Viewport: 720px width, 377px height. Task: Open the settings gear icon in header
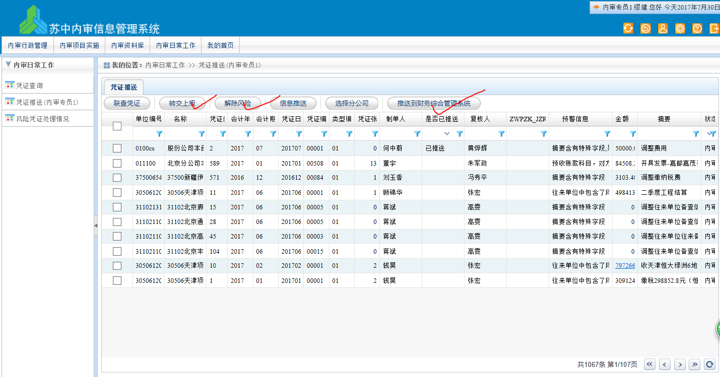(680, 28)
